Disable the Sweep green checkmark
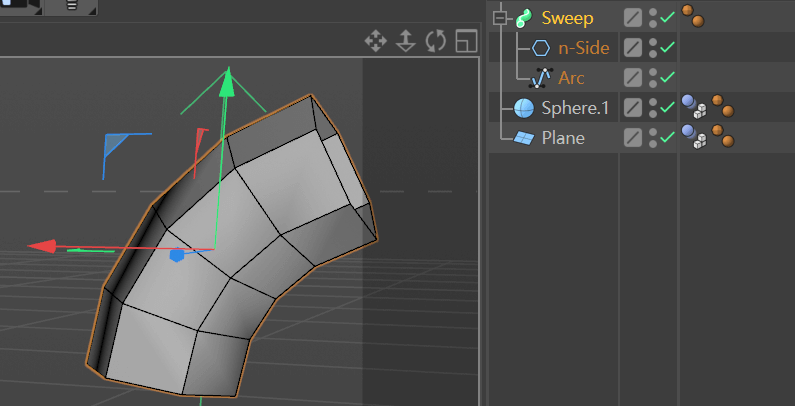 pyautogui.click(x=668, y=18)
